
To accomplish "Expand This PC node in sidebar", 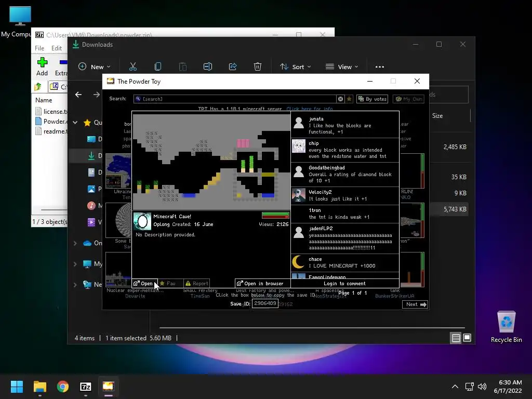I will [75, 263].
